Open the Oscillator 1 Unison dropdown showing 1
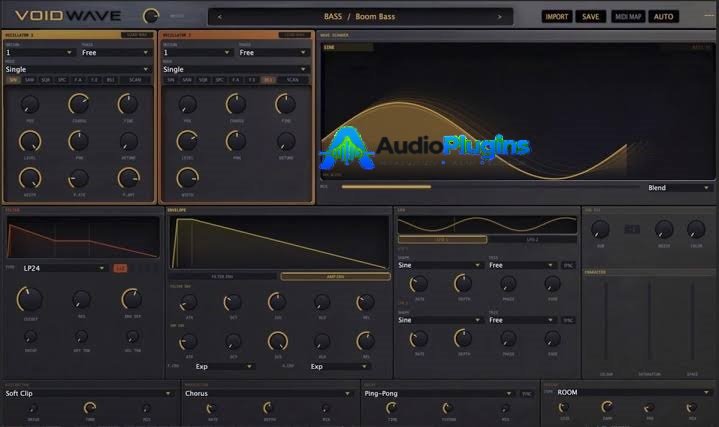719x427 pixels. [x=39, y=53]
